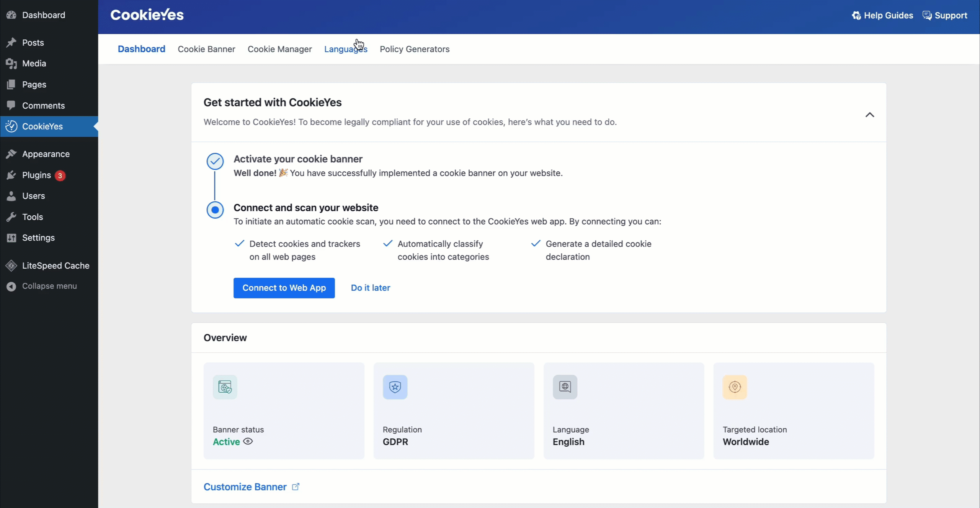
Task: Open Plugins in the WordPress menu
Action: click(49, 175)
